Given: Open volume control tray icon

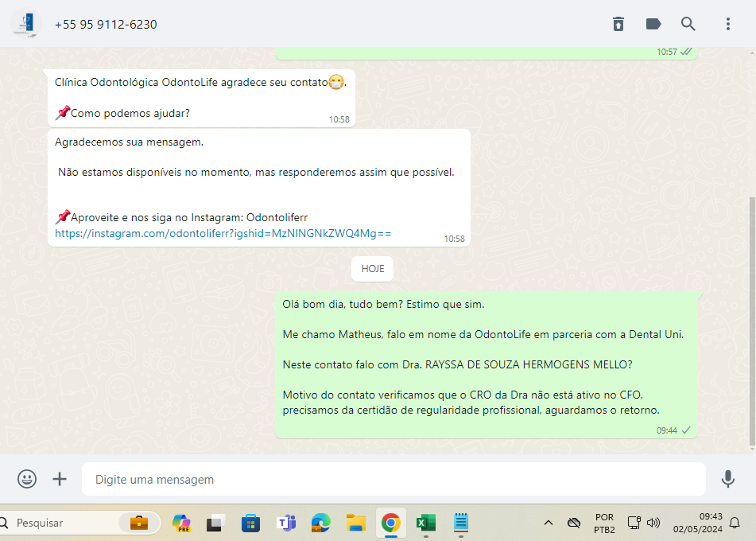Looking at the screenshot, I should 653,523.
